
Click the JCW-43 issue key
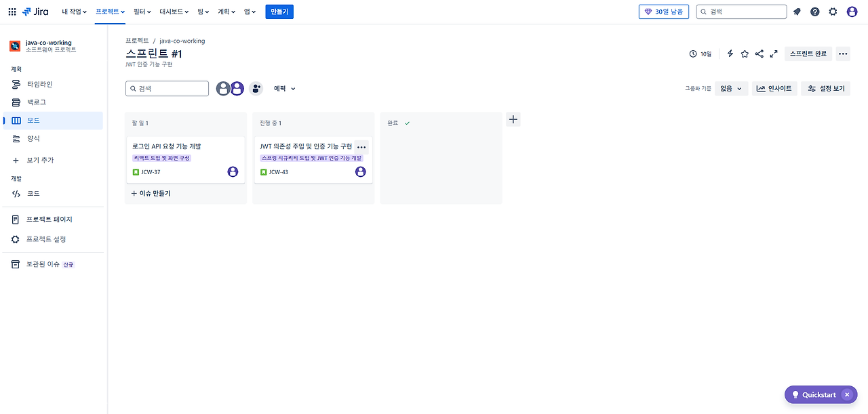tap(279, 172)
